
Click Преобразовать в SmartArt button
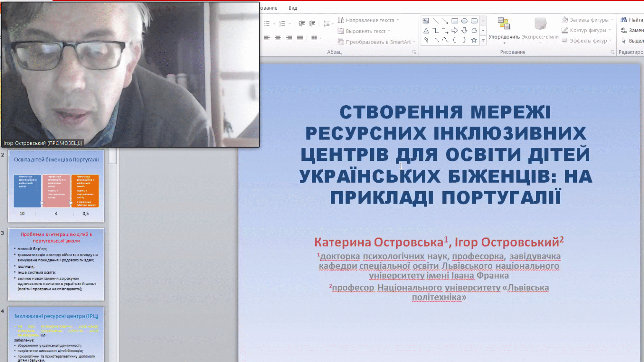click(377, 42)
